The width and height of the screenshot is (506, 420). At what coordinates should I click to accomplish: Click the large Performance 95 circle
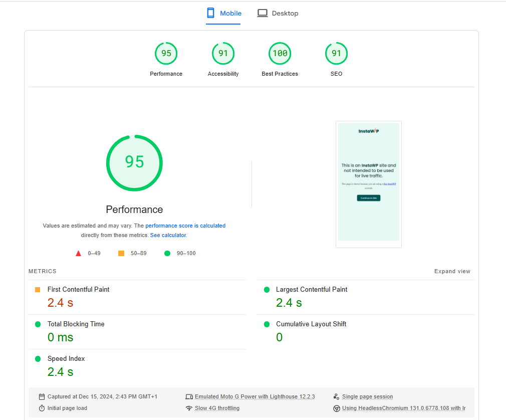[134, 162]
